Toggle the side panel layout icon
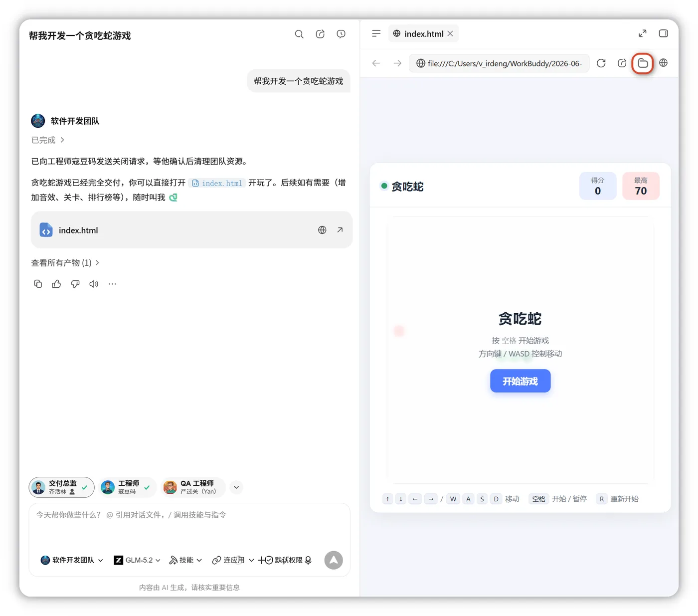The height and width of the screenshot is (616, 698). pyautogui.click(x=664, y=33)
